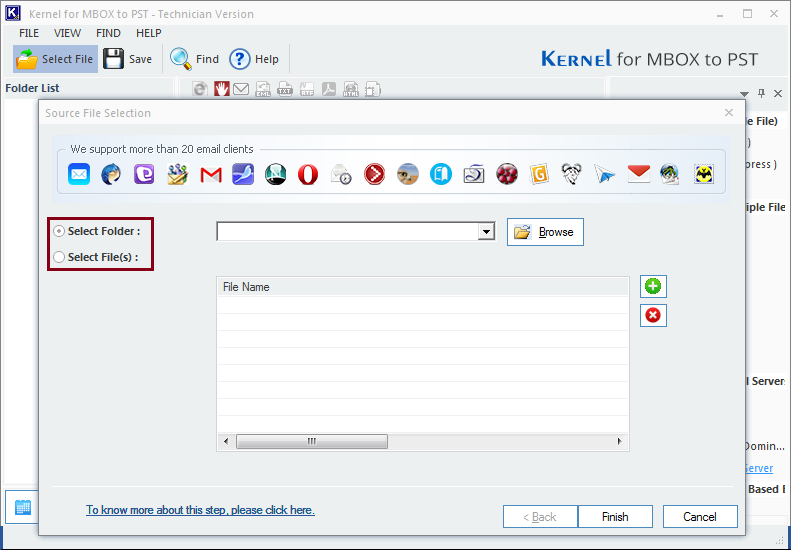
Task: Choose the Select Folder radio option
Action: pyautogui.click(x=59, y=231)
